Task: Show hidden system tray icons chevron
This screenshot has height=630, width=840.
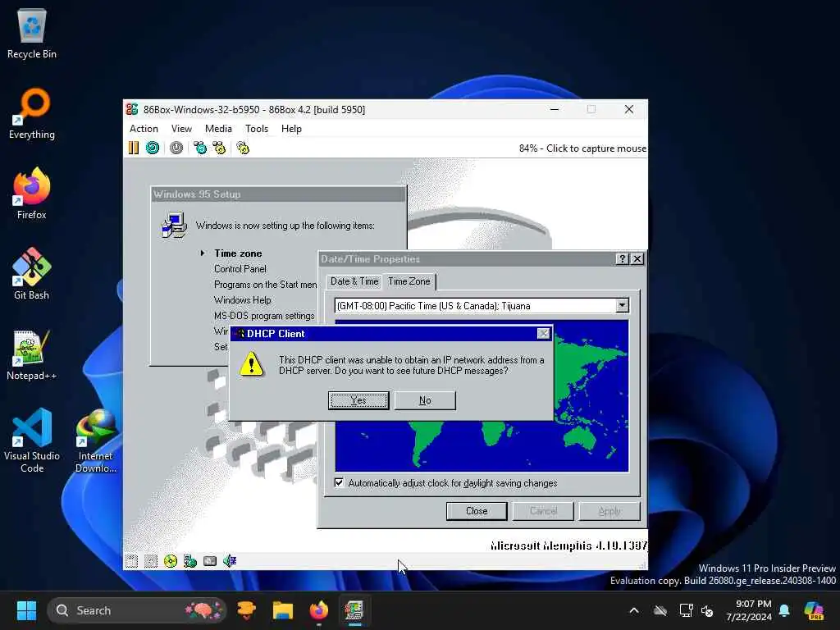Action: tap(634, 610)
